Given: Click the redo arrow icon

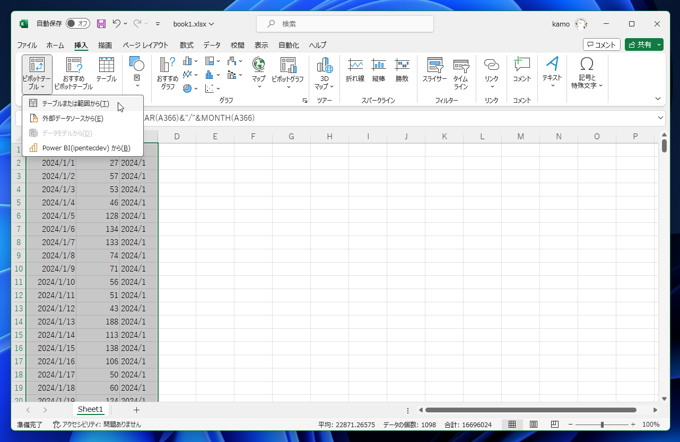Looking at the screenshot, I should click(137, 24).
